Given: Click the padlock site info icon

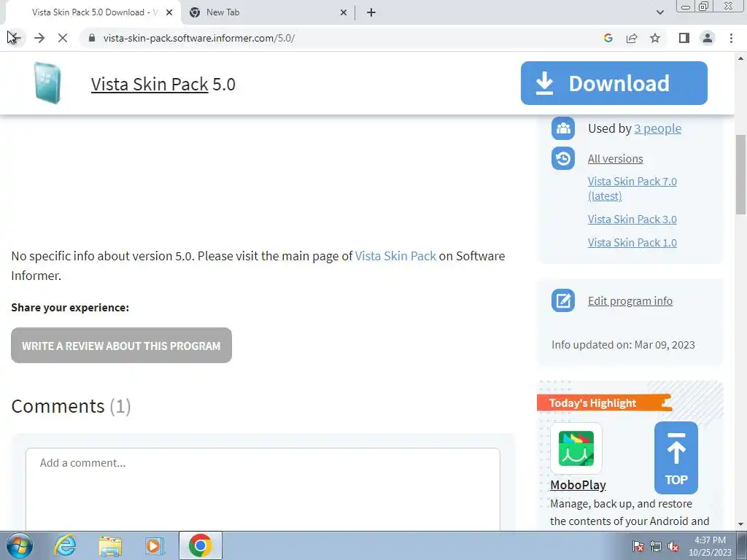Looking at the screenshot, I should (x=92, y=38).
